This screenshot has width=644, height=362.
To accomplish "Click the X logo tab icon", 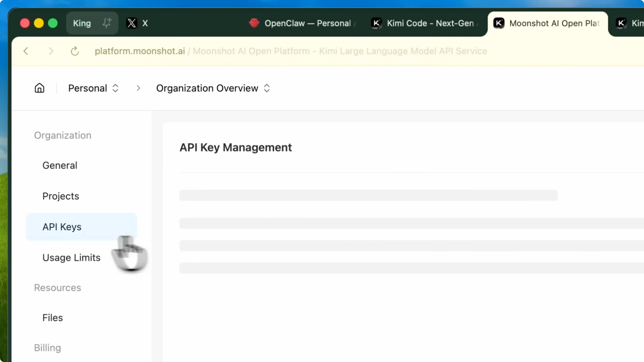I will click(x=132, y=23).
